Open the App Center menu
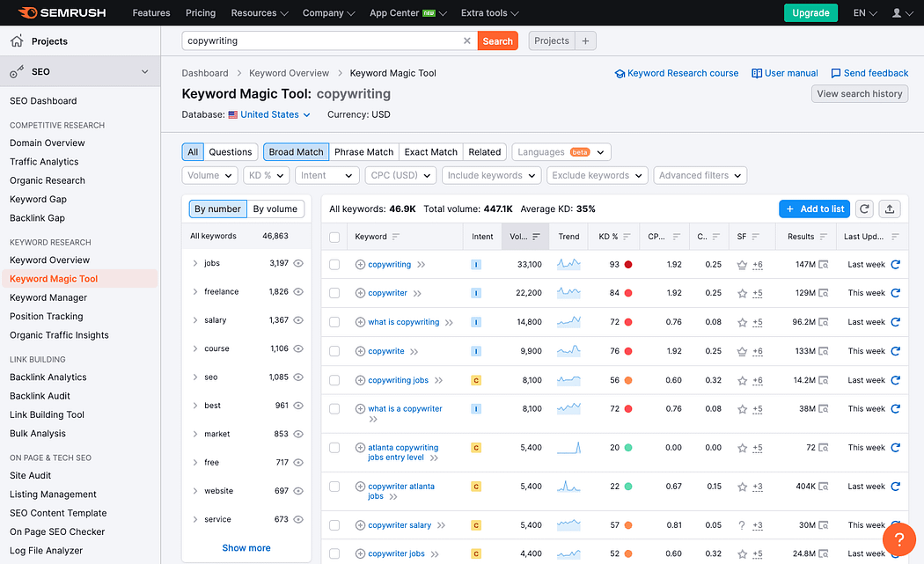The image size is (924, 564). coord(407,13)
